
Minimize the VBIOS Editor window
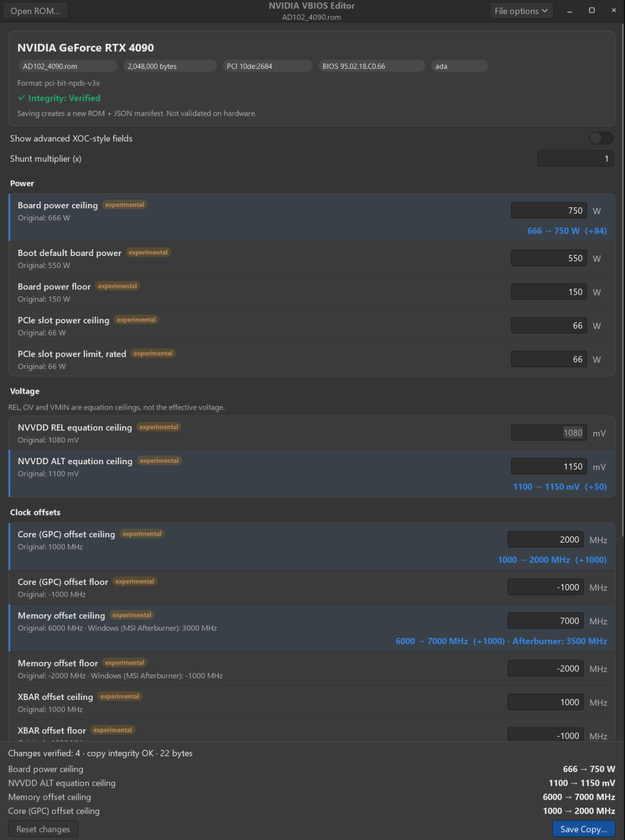[569, 10]
